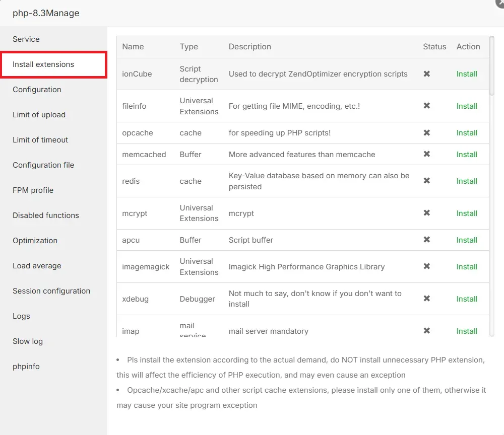This screenshot has height=435, width=504.
Task: Open the Load average page
Action: pos(36,266)
